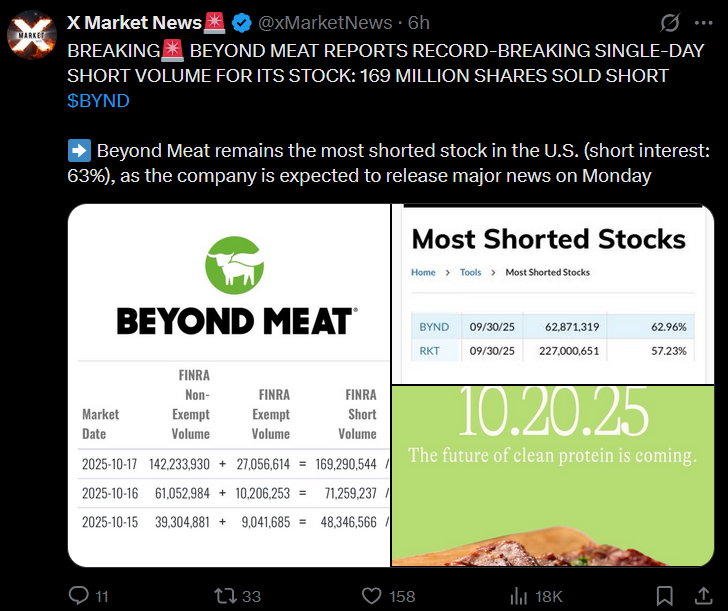Like the post with heart icon

point(372,595)
